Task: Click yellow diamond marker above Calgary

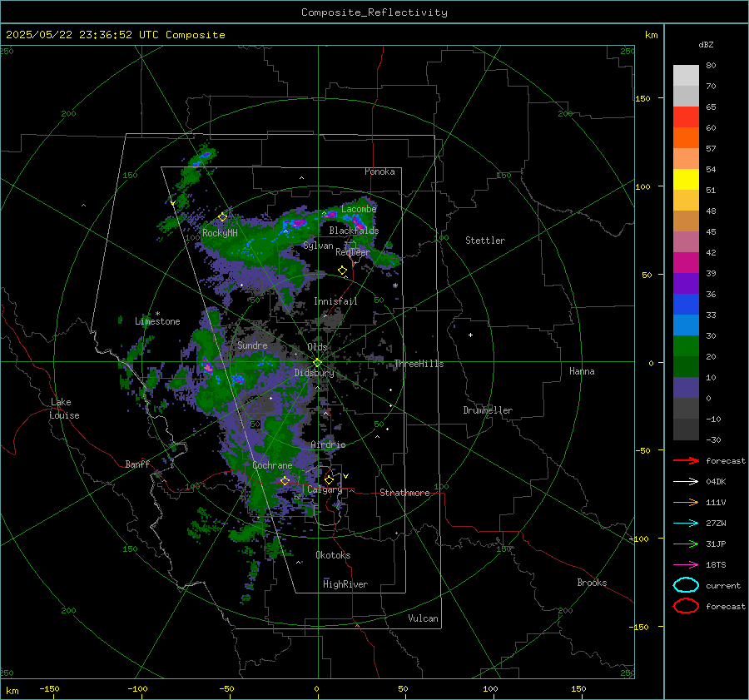Action: pos(329,479)
